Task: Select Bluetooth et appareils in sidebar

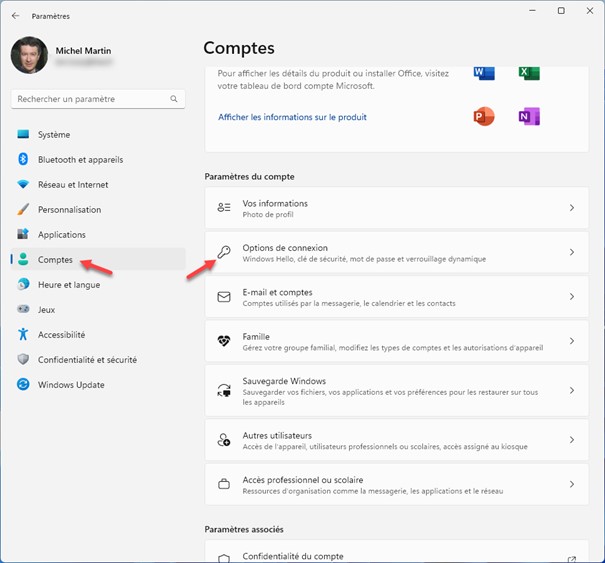Action: tap(79, 160)
